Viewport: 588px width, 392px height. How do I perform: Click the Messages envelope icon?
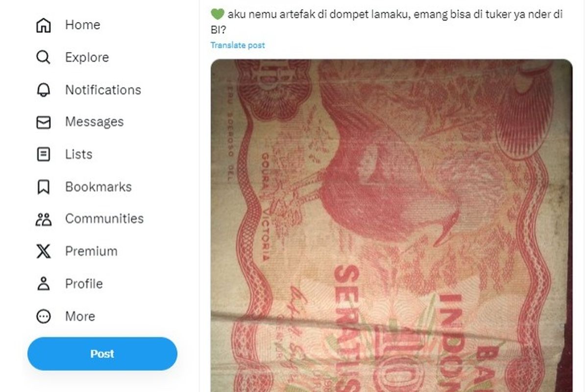tap(44, 122)
